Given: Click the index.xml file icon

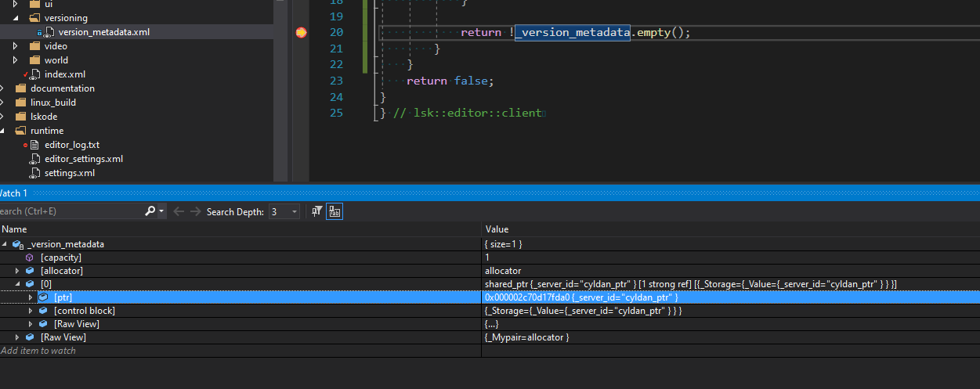Looking at the screenshot, I should tap(35, 74).
